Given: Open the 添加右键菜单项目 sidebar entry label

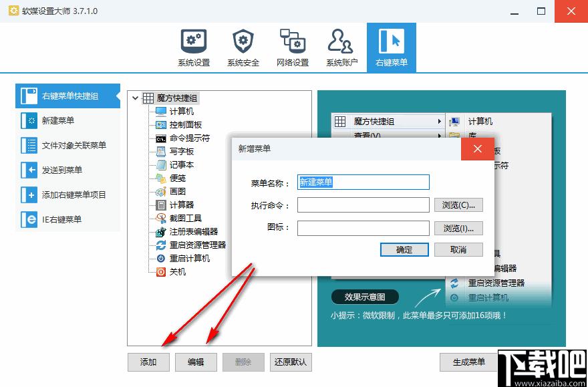Looking at the screenshot, I should click(x=74, y=195).
